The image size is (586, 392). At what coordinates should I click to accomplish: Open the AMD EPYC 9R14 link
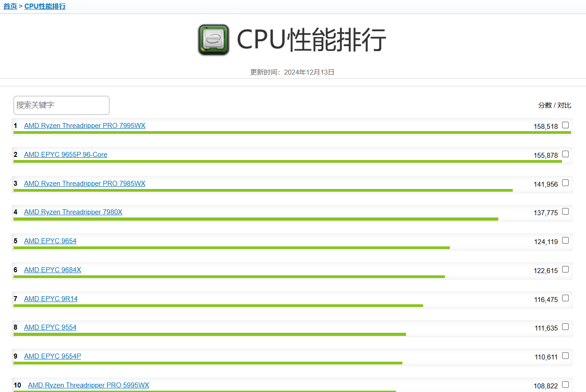coord(51,299)
